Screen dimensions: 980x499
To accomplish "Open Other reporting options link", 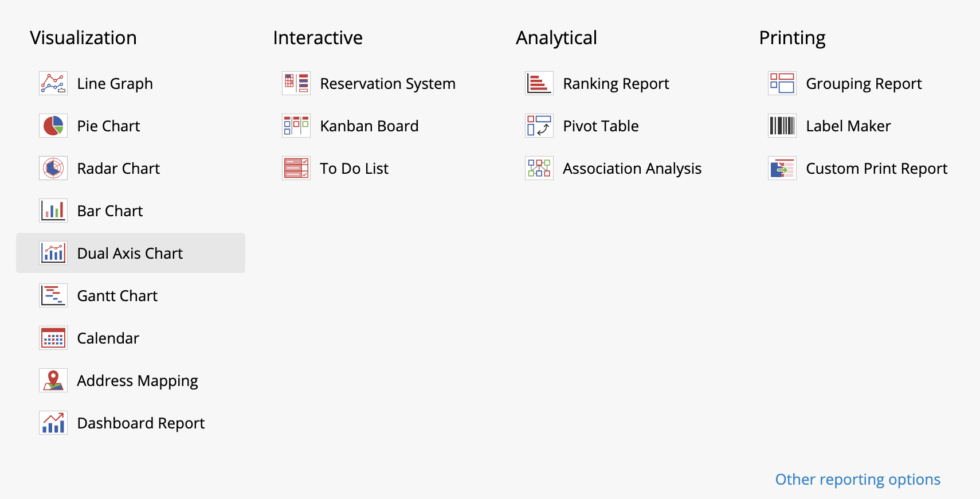I will click(x=857, y=479).
